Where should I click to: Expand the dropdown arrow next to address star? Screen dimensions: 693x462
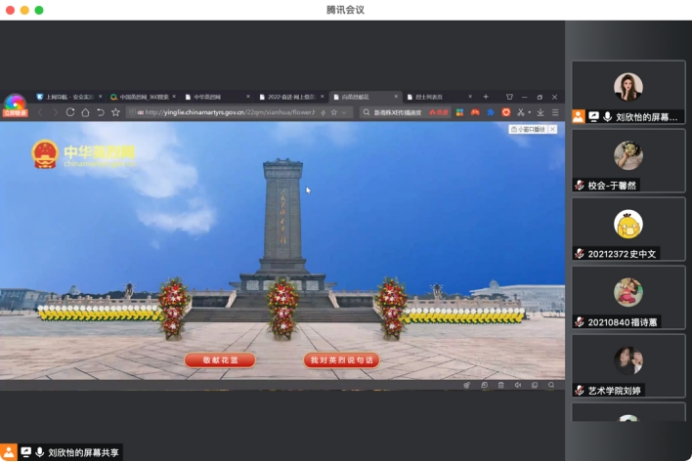(x=346, y=112)
